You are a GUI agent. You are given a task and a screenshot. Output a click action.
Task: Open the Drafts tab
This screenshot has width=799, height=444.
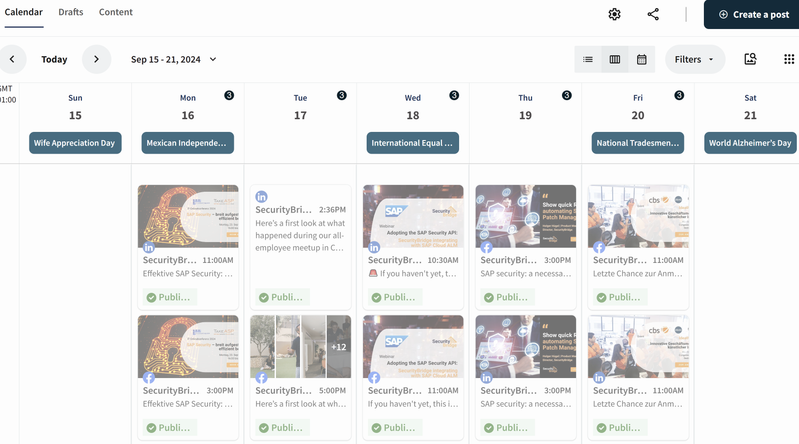tap(70, 12)
